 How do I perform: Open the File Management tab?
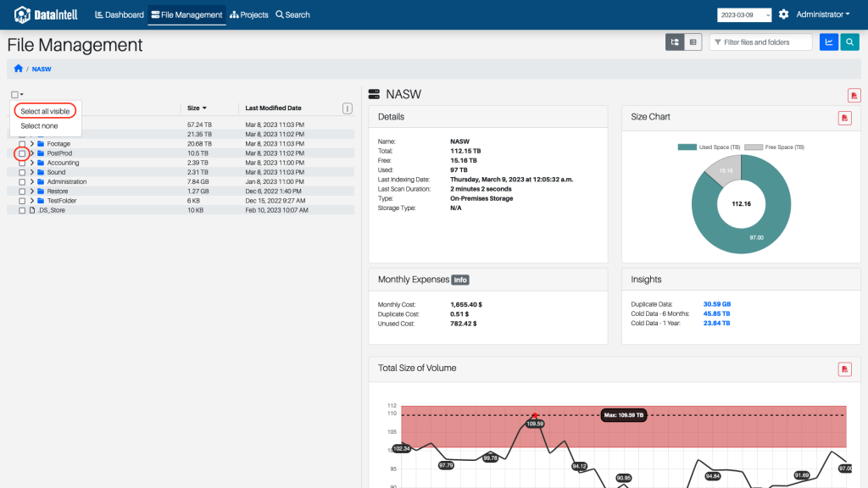pos(186,15)
